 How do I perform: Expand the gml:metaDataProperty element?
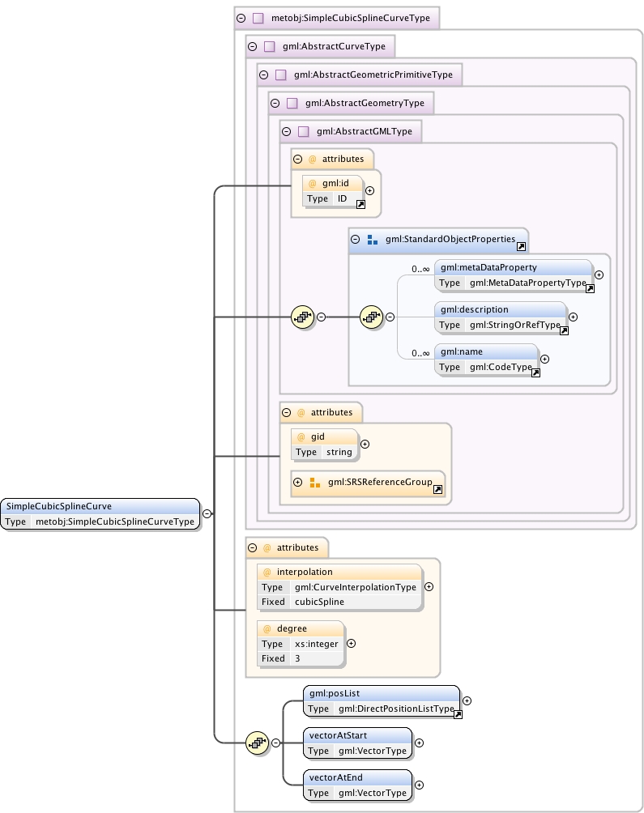pos(599,275)
